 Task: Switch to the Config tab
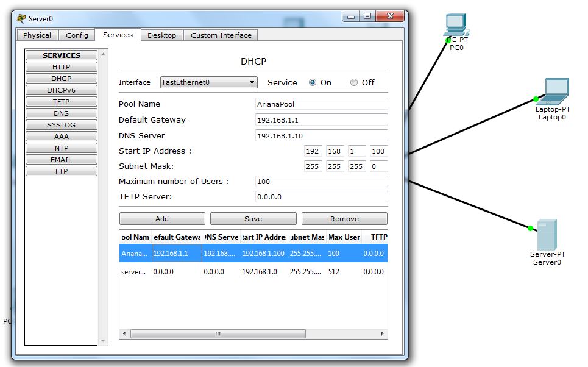pos(77,35)
